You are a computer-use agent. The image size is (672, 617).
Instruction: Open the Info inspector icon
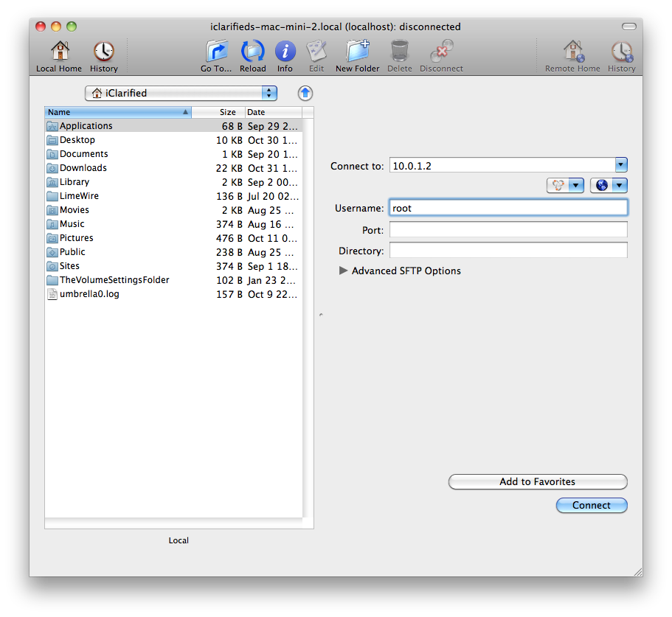pyautogui.click(x=285, y=56)
